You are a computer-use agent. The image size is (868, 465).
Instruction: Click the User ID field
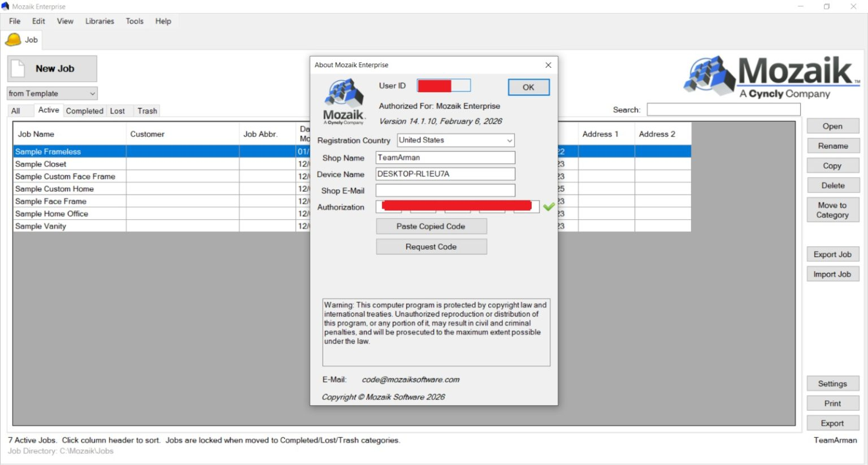tap(444, 85)
